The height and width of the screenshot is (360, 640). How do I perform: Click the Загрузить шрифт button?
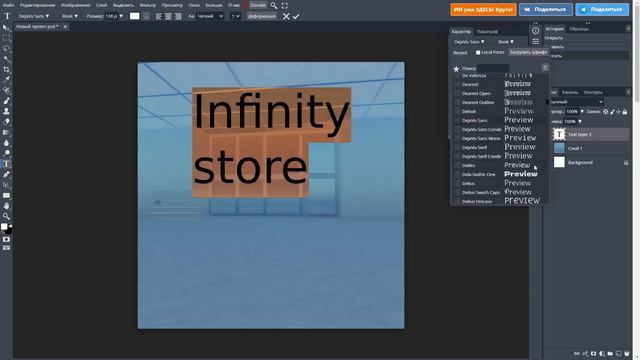tap(528, 52)
